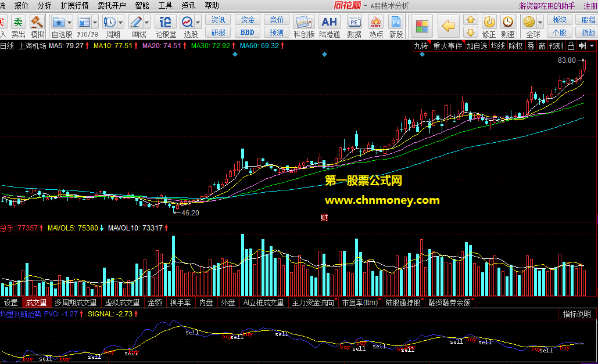
Task: Toggle 除权 ex-rights adjustment
Action: tap(515, 46)
